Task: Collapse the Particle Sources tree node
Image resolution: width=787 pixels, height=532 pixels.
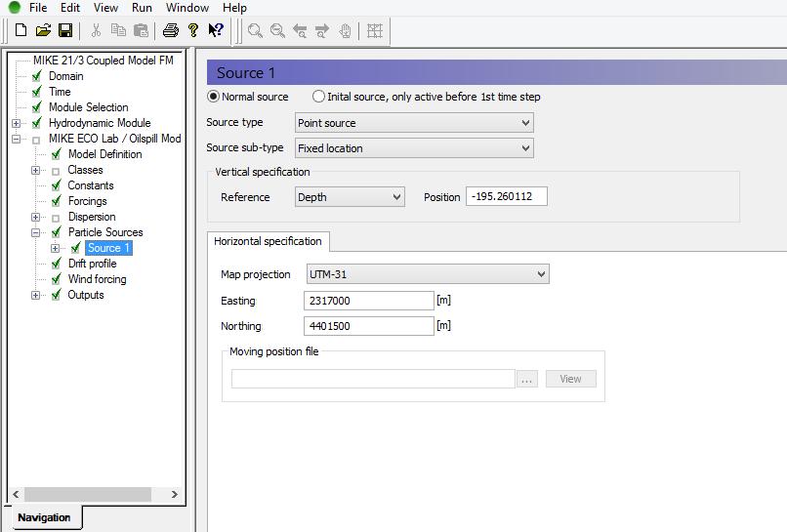Action: pyautogui.click(x=35, y=232)
